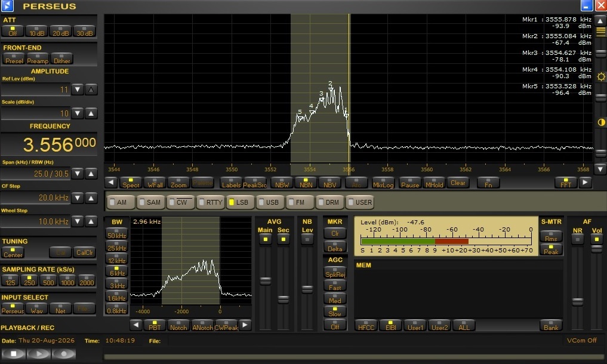
Task: Toggle the NB Lev noise blanker
Action: pyautogui.click(x=307, y=239)
